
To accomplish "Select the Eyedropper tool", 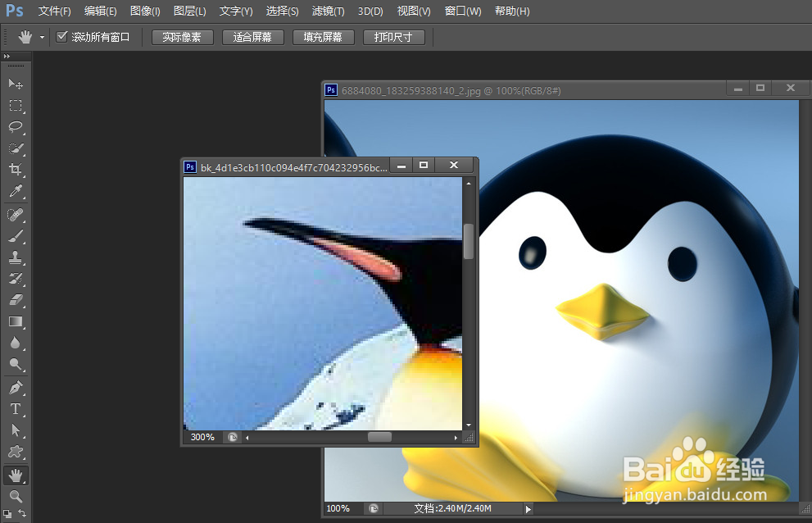I will pos(16,191).
